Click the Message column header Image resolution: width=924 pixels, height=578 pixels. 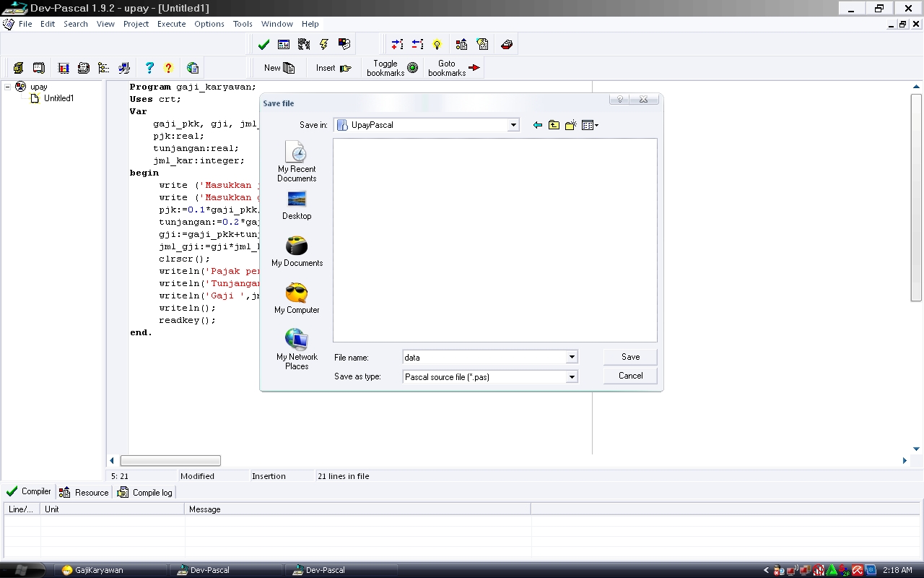[x=357, y=509]
